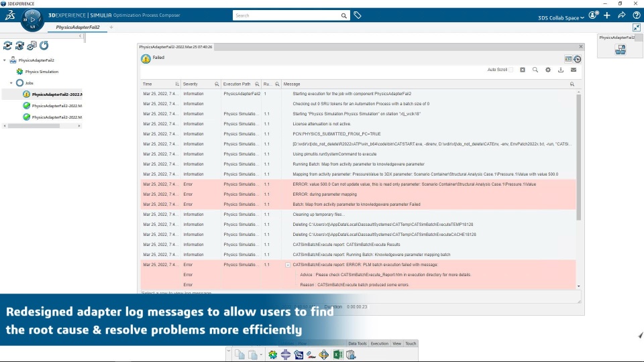This screenshot has height=362, width=644.
Task: Add a new tab with plus
Action: pyautogui.click(x=111, y=27)
